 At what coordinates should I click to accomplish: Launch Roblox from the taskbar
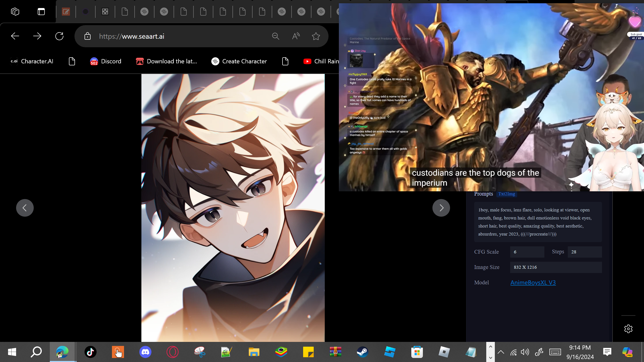(444, 352)
